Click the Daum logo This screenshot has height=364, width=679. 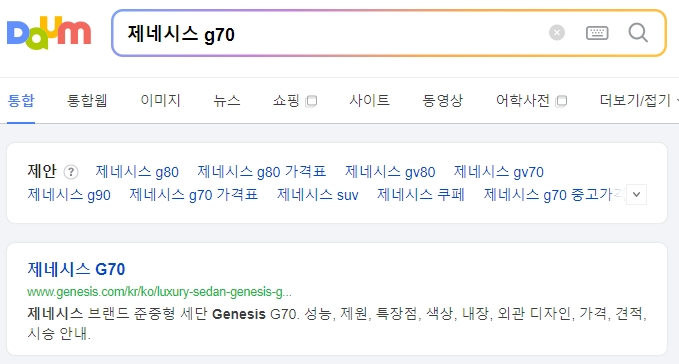tap(49, 32)
